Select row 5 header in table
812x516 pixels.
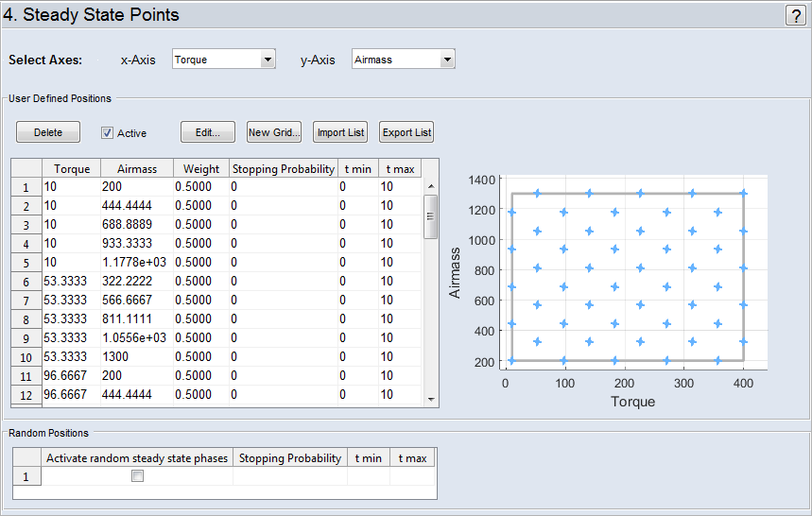pos(26,263)
